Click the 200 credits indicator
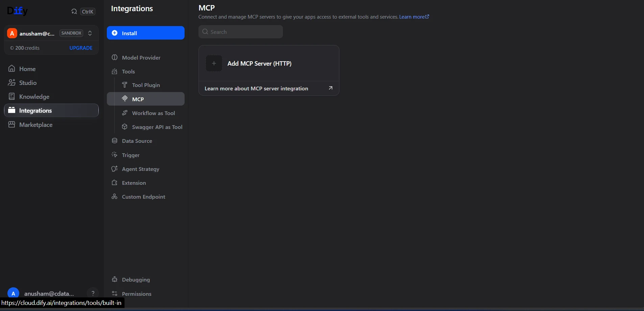Screen dimensions: 644x311 click(25, 48)
